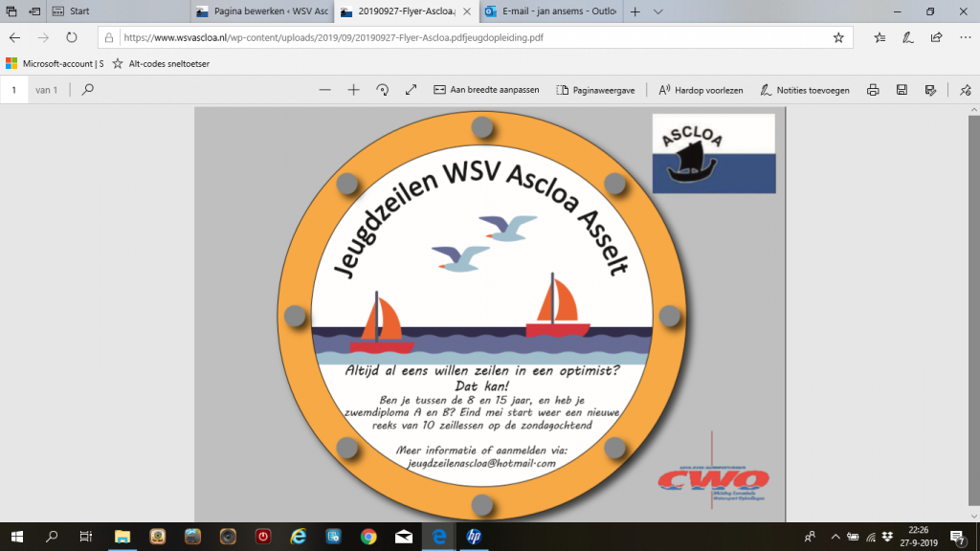Image resolution: width=980 pixels, height=551 pixels.
Task: Click the zoom out minus icon
Action: point(324,90)
